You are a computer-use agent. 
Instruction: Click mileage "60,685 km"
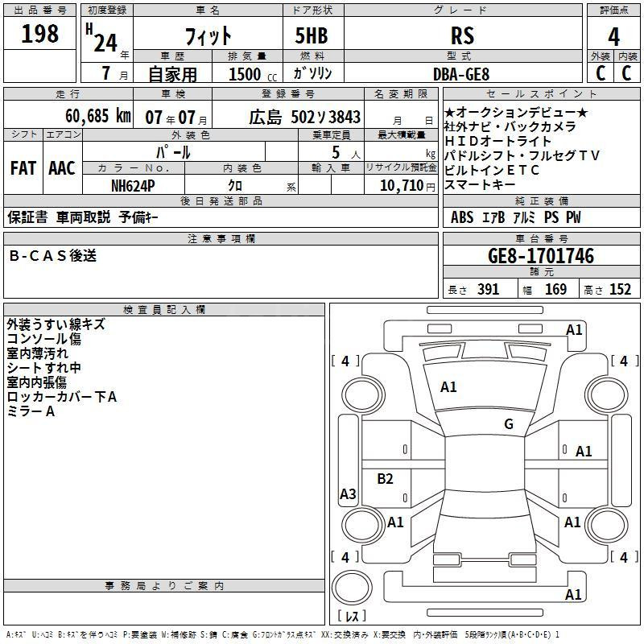click(x=98, y=116)
